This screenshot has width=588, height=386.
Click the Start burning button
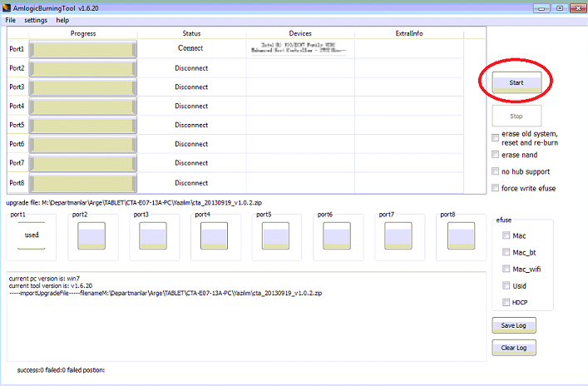tap(516, 82)
